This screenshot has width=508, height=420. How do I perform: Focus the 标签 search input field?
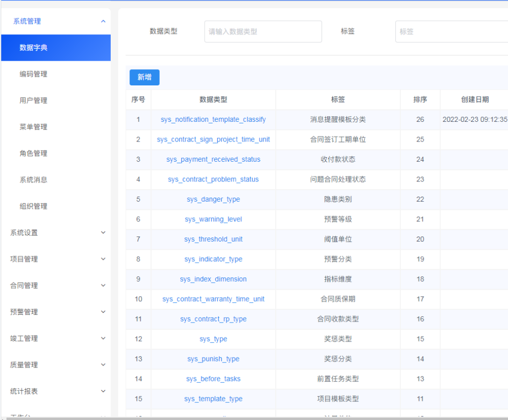click(451, 31)
